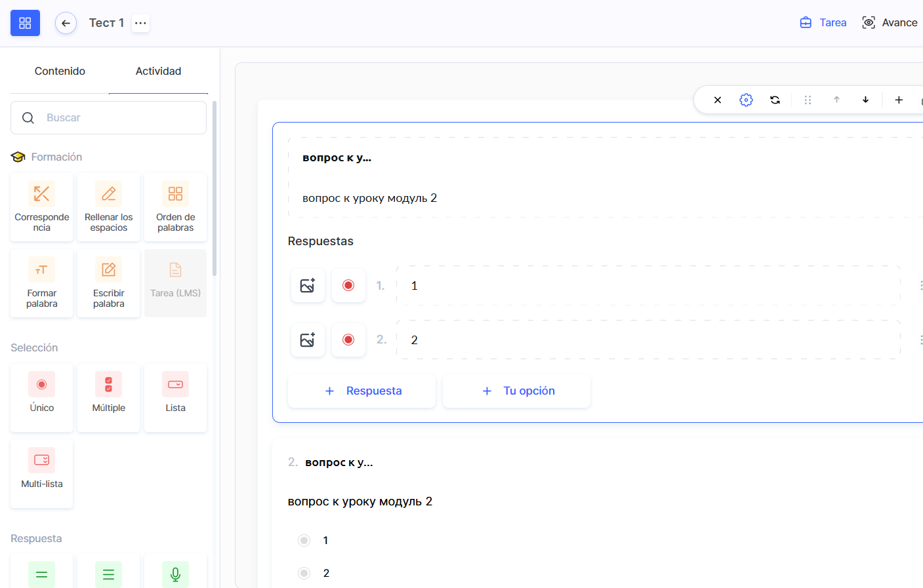Move the question block down
Viewport: 923px width, 588px height.
pos(865,100)
